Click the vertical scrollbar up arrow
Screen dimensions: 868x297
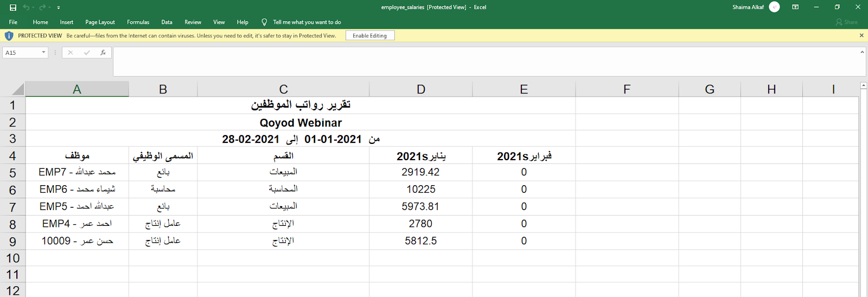tap(863, 86)
